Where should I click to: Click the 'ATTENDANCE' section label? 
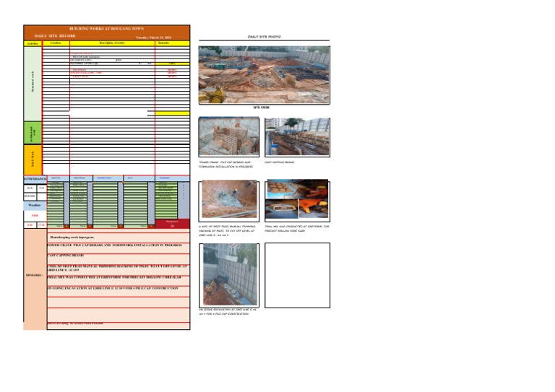click(x=35, y=179)
